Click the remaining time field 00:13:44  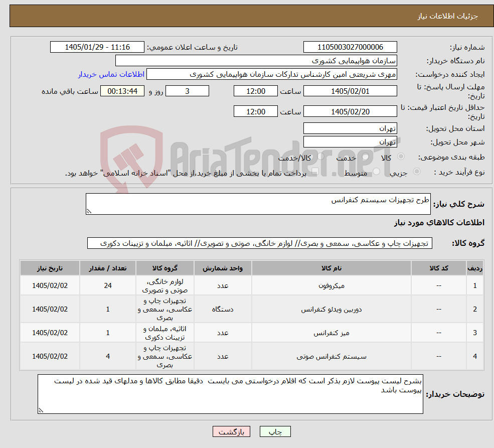pyautogui.click(x=122, y=91)
